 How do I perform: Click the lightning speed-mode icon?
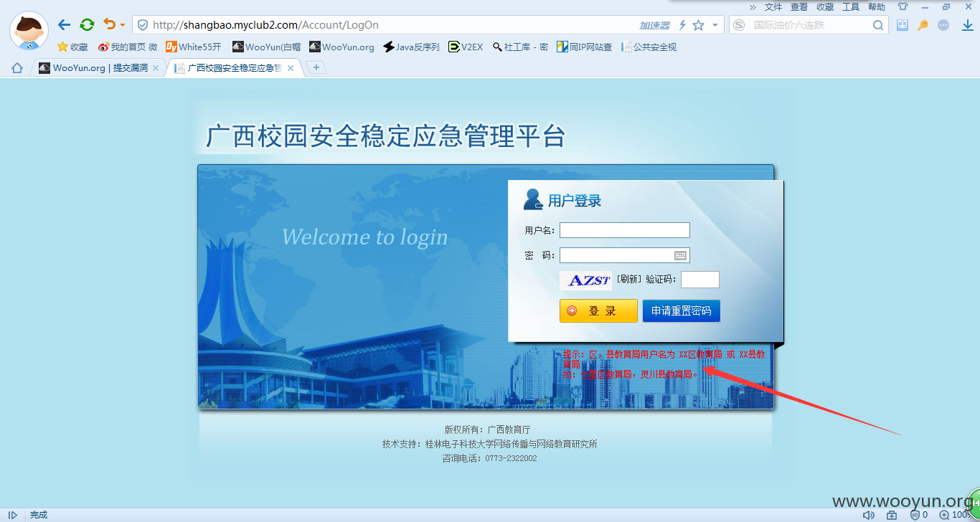682,25
